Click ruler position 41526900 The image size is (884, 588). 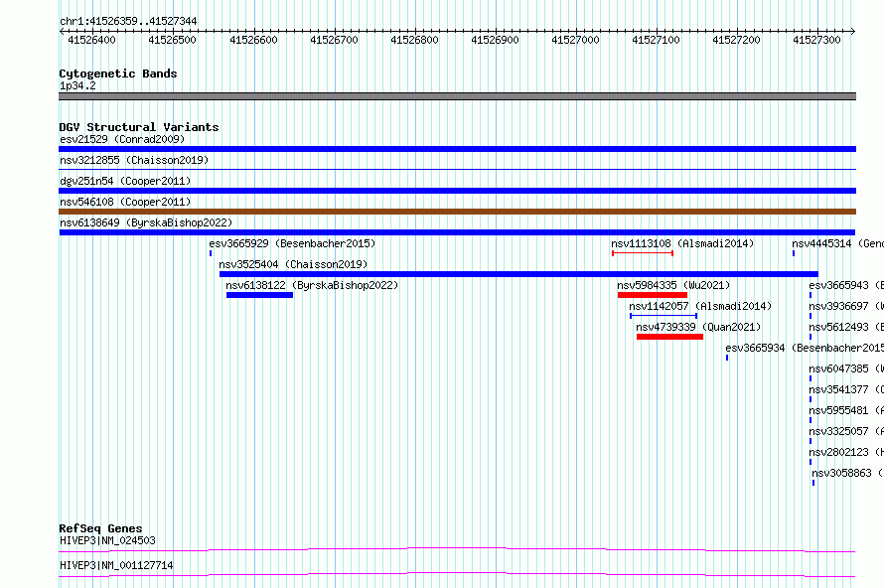tap(495, 40)
